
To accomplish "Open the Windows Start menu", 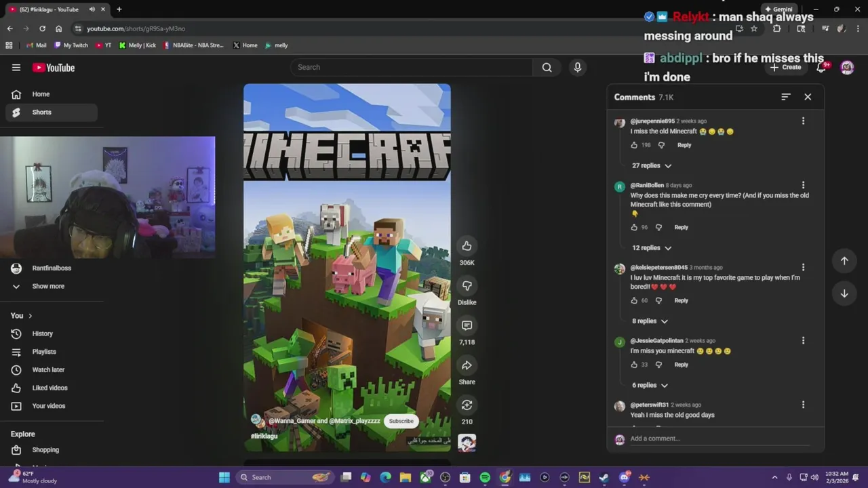I will point(224,477).
